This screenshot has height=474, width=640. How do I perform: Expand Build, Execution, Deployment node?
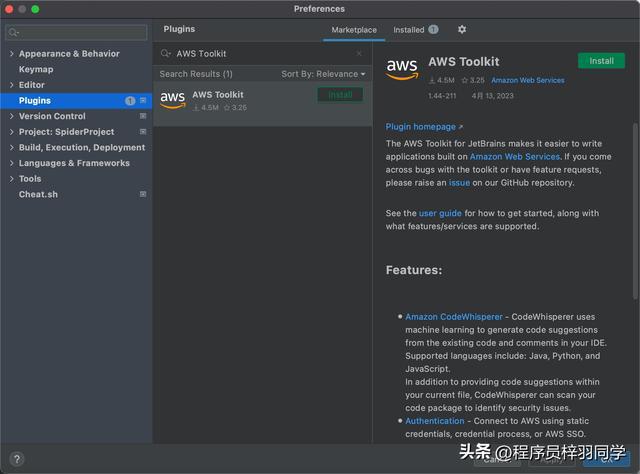coord(11,148)
